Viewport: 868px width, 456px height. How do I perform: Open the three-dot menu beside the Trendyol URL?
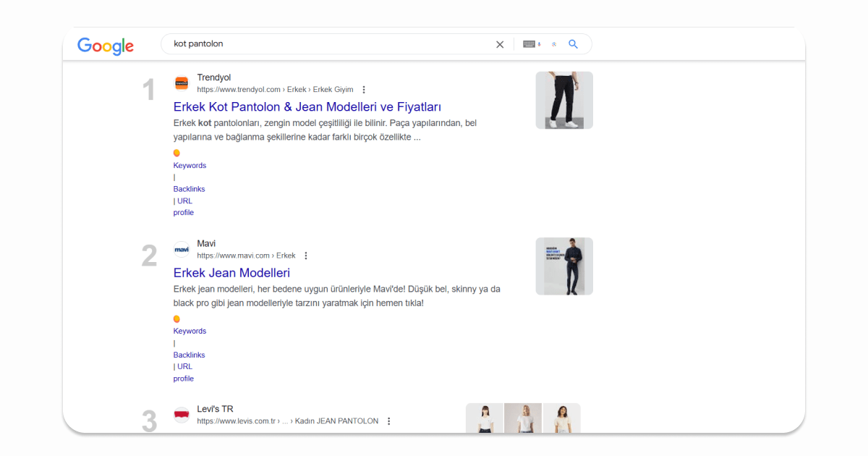pyautogui.click(x=364, y=90)
